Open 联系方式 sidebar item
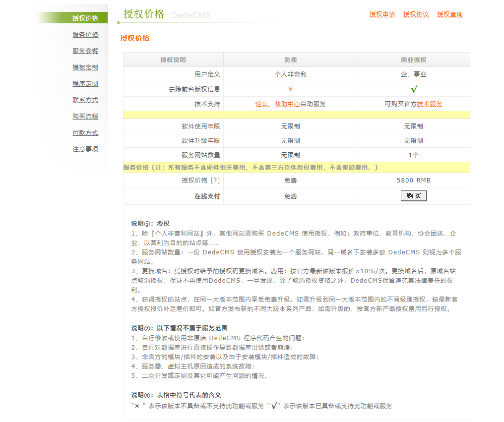This screenshot has width=504, height=422. (x=85, y=100)
